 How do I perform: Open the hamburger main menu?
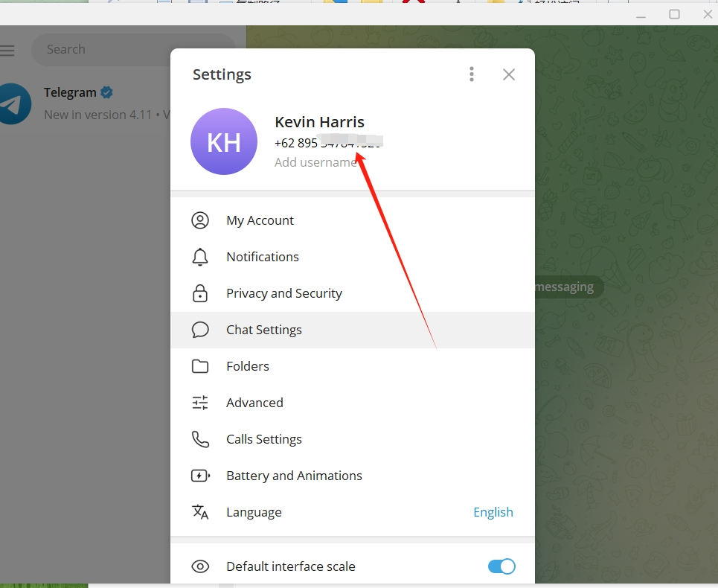[x=7, y=50]
